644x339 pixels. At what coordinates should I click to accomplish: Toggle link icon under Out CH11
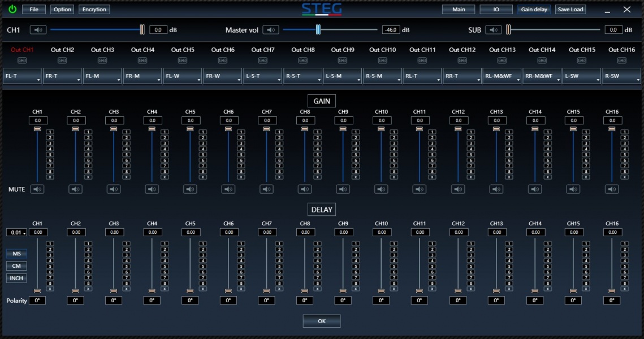point(422,60)
